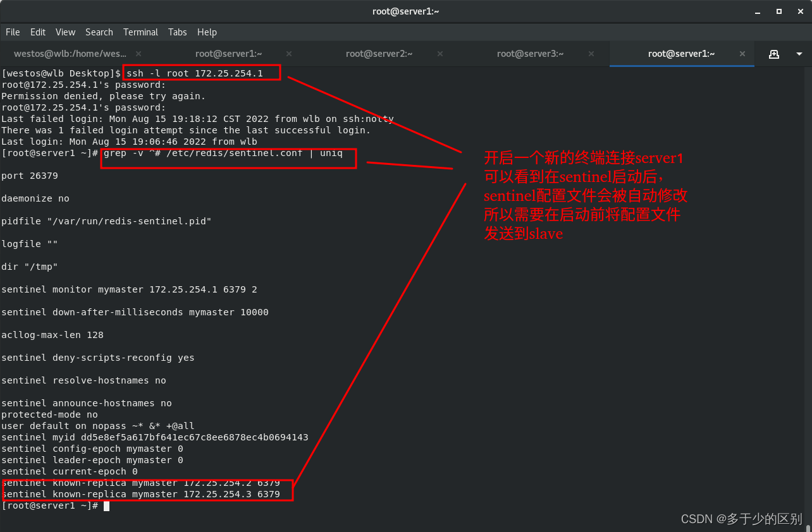The image size is (812, 532).
Task: Expand the tab list dropdown arrow
Action: pos(799,54)
